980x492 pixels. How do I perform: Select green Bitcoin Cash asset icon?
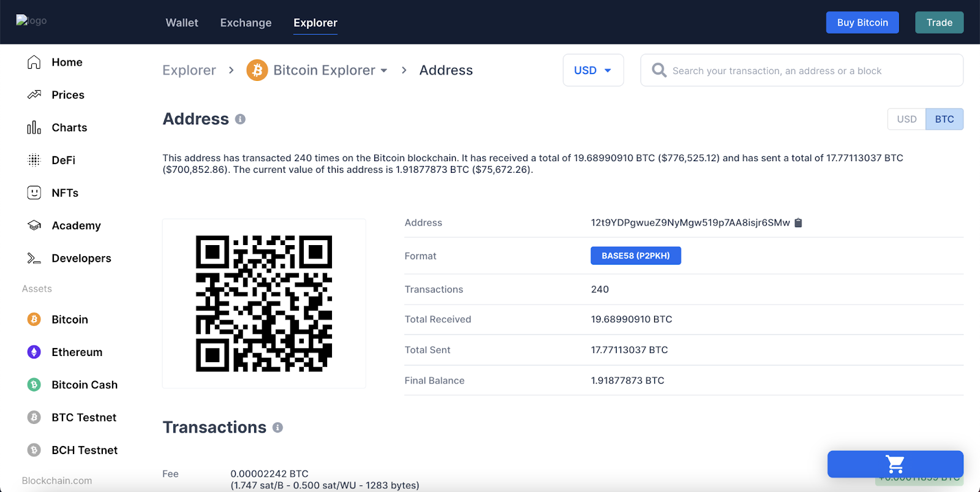(x=34, y=384)
